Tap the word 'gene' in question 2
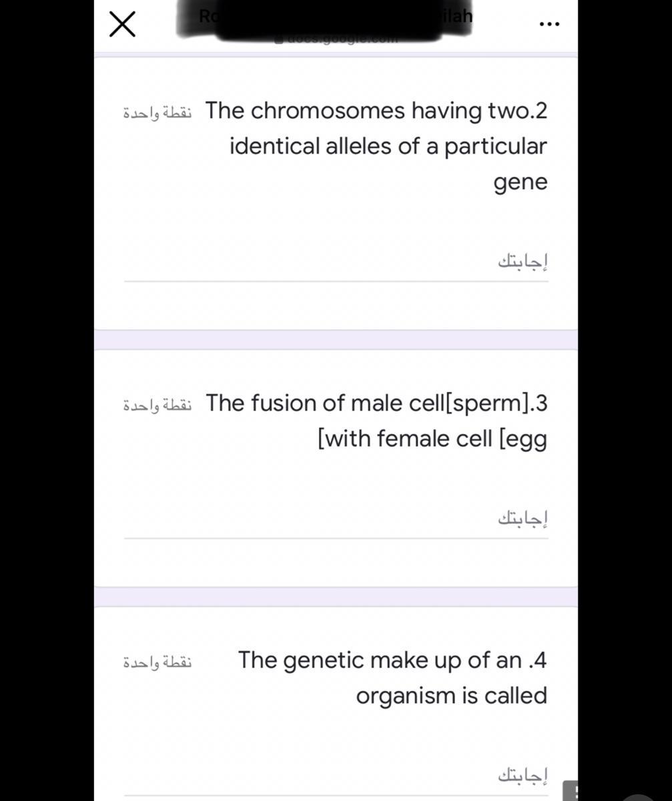This screenshot has width=672, height=801. [x=521, y=182]
